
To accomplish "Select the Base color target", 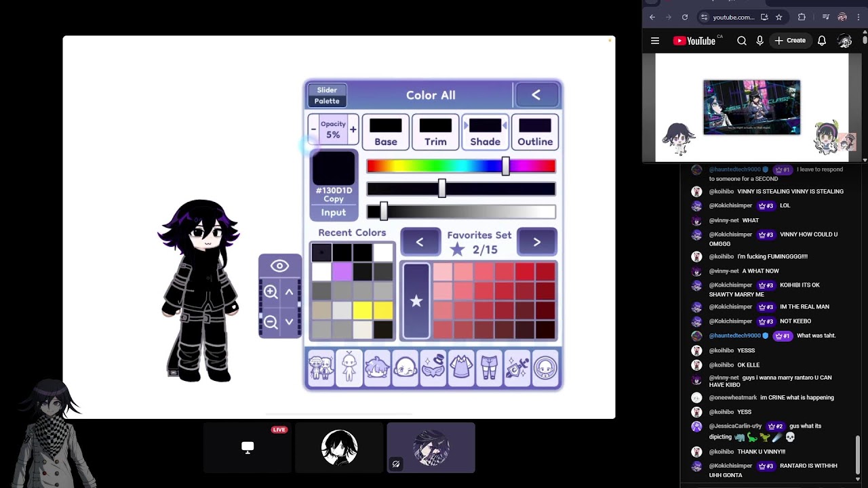I will (x=386, y=131).
